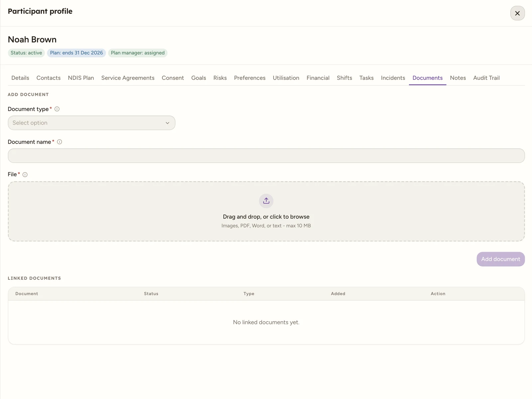Click the Plan manager: assigned badge
The image size is (532, 399).
tap(138, 53)
